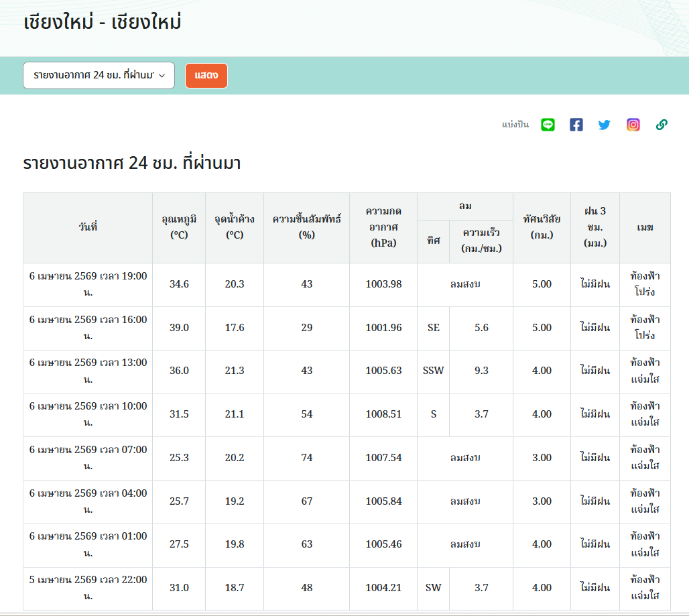Click the orange แสดง button
Viewport: 689px width, 616px height.
[x=206, y=76]
